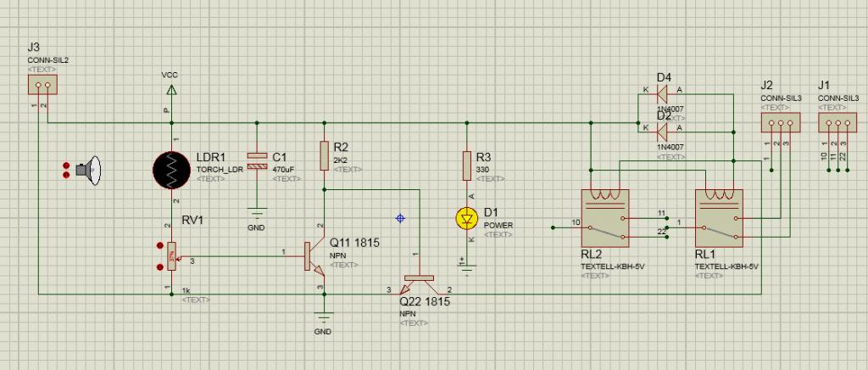
Task: Click the VCC power terminal arrow
Action: [171, 89]
